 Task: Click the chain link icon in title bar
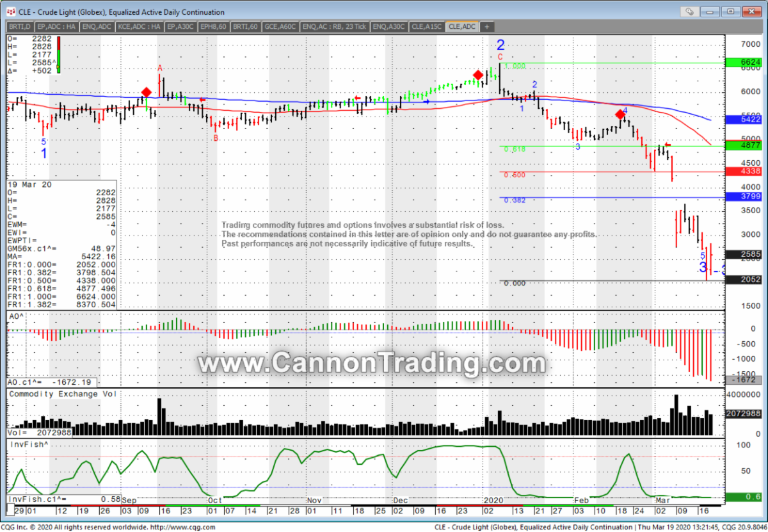coord(689,12)
